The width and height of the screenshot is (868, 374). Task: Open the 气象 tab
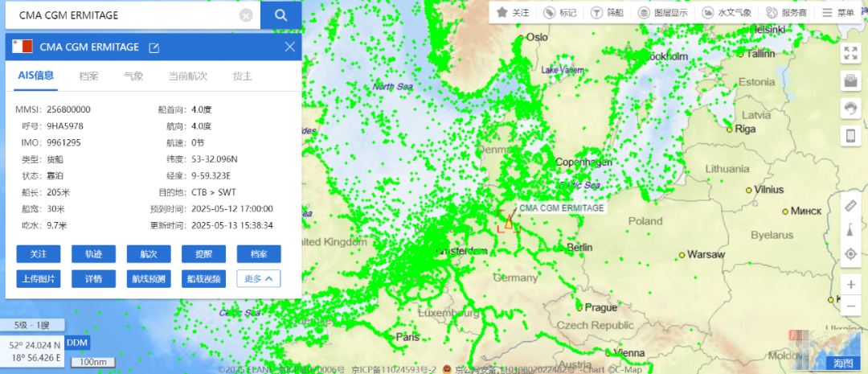coord(133,76)
